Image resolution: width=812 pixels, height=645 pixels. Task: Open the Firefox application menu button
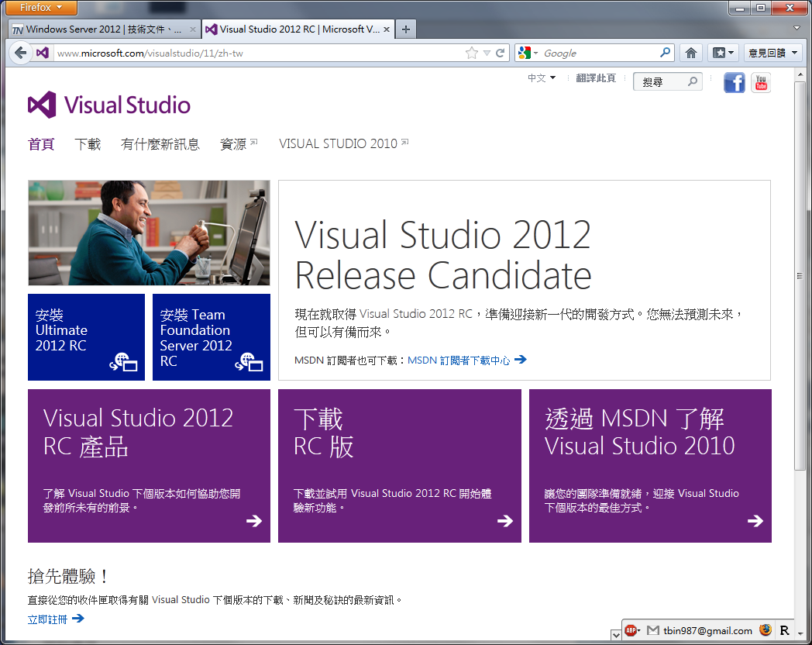(41, 7)
